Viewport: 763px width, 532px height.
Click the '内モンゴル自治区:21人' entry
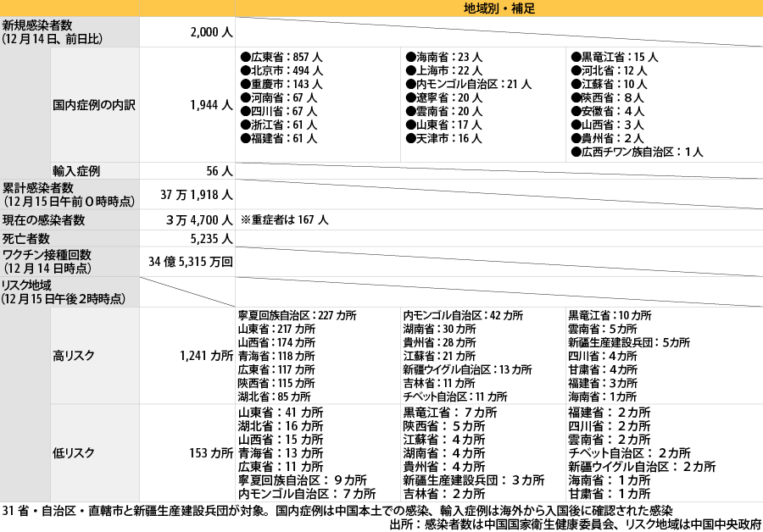[x=469, y=85]
